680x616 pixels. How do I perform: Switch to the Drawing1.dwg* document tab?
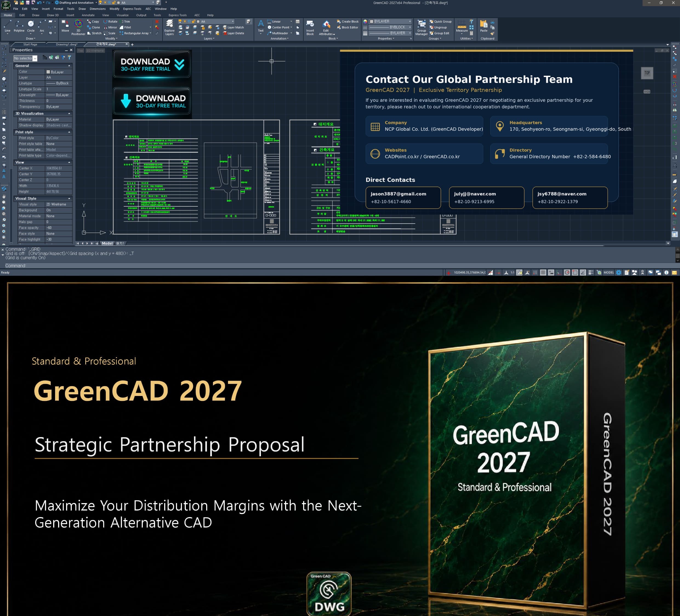pos(66,44)
